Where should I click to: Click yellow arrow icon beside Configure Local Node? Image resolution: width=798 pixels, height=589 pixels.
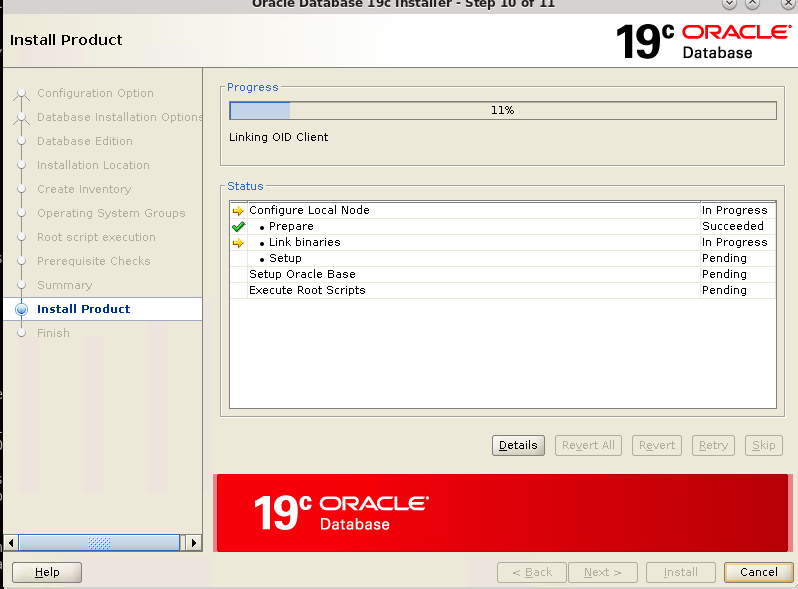click(x=238, y=211)
